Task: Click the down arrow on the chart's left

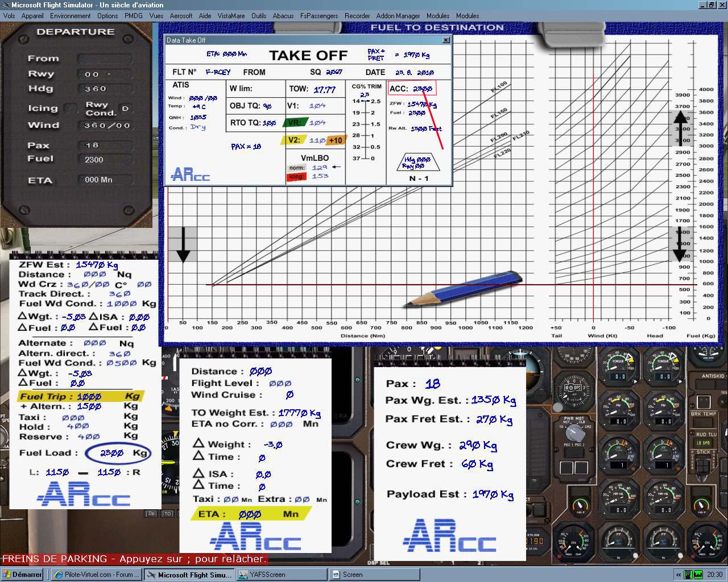Action: pyautogui.click(x=183, y=246)
